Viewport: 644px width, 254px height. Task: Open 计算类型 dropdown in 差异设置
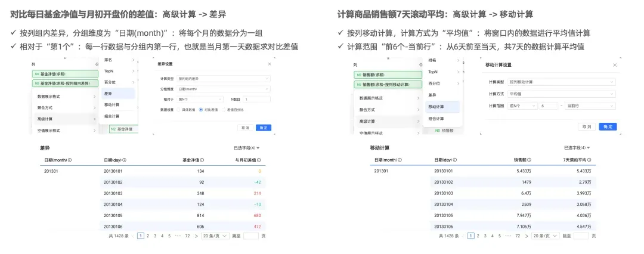click(x=224, y=79)
